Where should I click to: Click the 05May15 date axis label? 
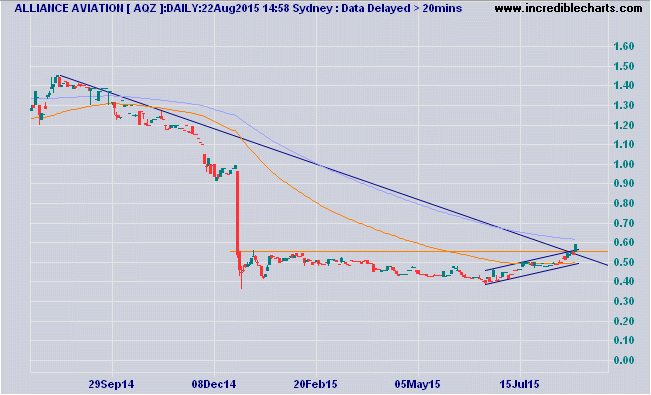418,384
